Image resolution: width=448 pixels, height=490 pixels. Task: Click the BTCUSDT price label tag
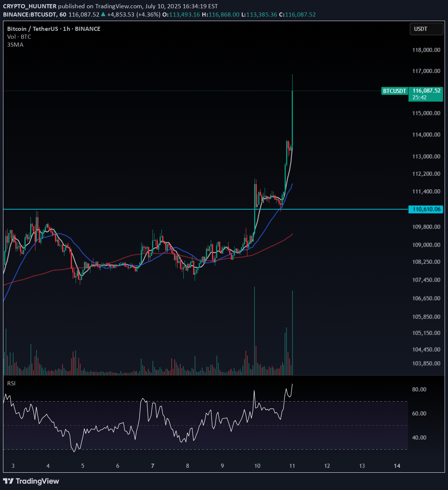(395, 91)
